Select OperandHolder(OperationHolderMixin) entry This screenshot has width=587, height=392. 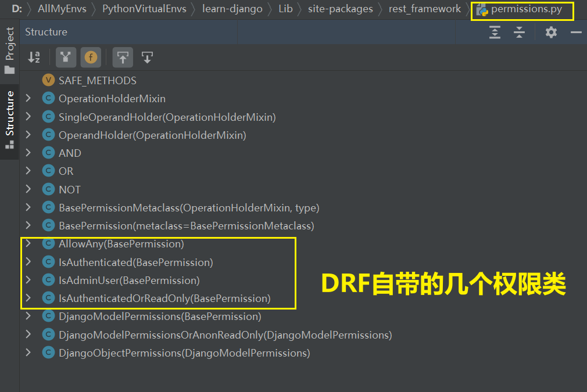click(x=152, y=135)
